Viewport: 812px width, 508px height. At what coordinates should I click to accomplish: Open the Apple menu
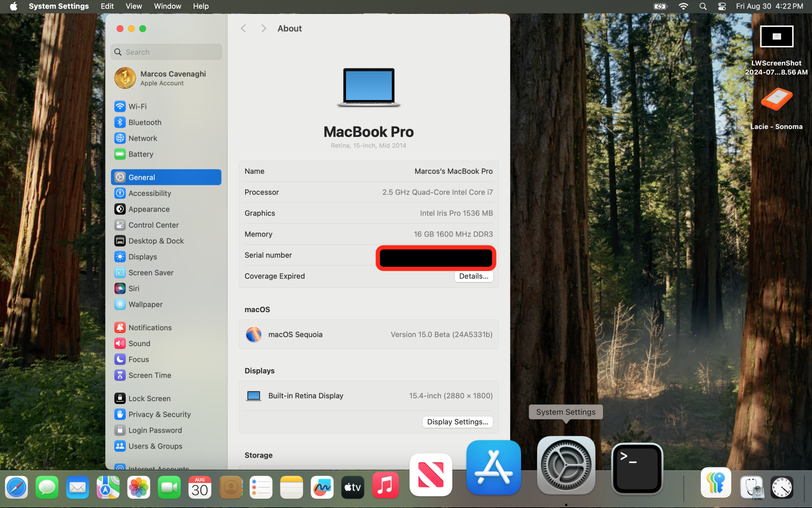13,6
